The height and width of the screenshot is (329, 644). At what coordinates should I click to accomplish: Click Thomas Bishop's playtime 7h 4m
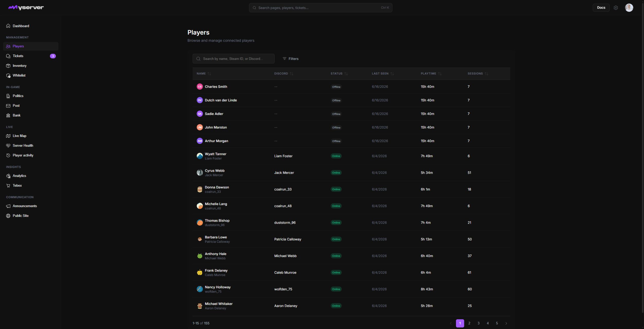point(426,223)
